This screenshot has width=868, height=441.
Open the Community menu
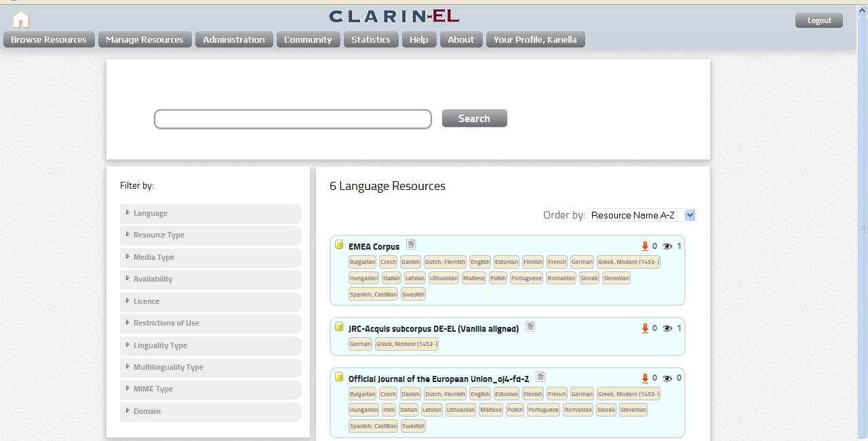(x=308, y=39)
